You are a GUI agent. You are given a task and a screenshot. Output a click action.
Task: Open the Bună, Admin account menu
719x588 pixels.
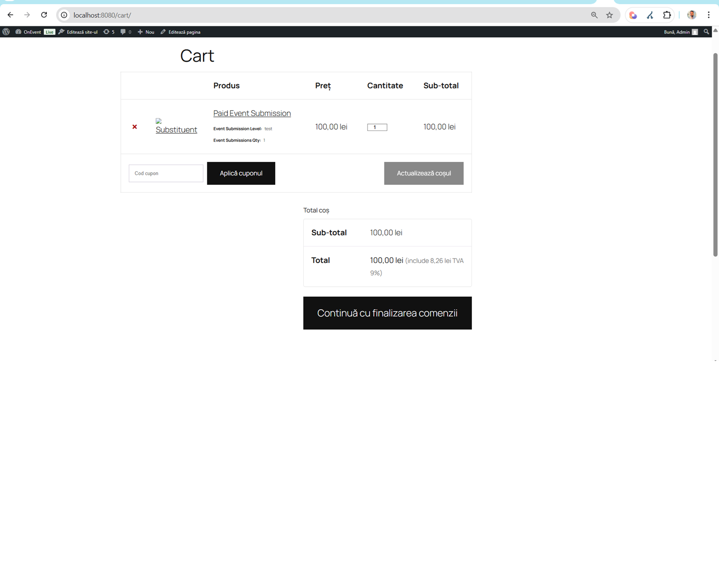680,32
